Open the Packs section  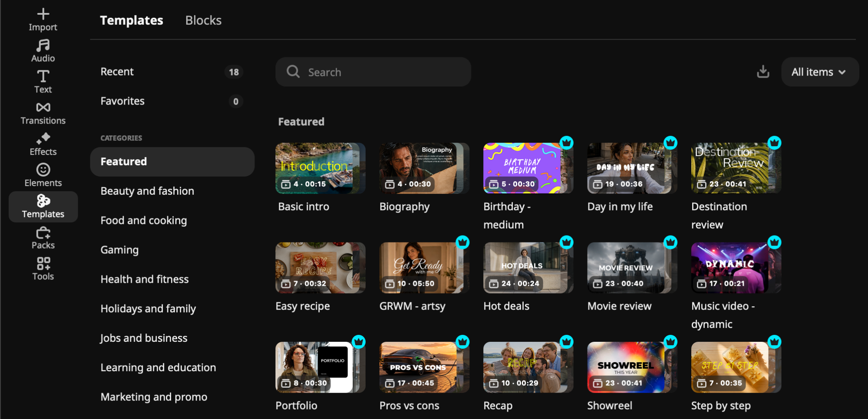coord(43,238)
